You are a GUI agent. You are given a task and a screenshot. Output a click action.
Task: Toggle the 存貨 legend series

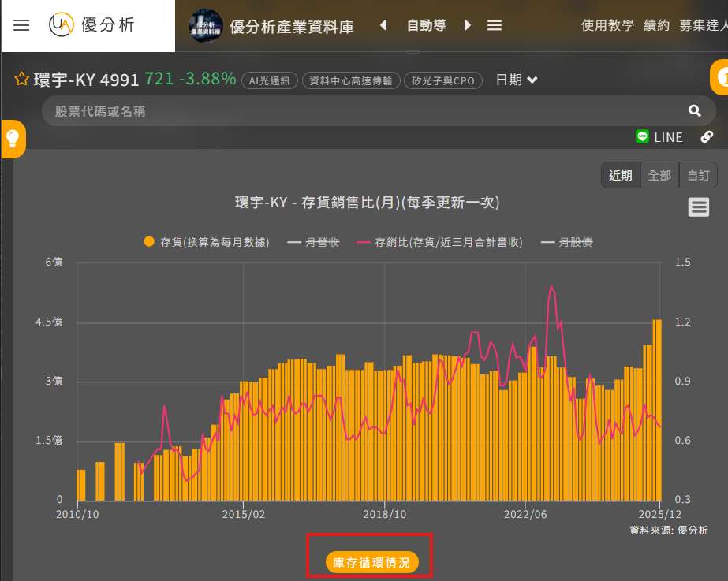pyautogui.click(x=207, y=242)
